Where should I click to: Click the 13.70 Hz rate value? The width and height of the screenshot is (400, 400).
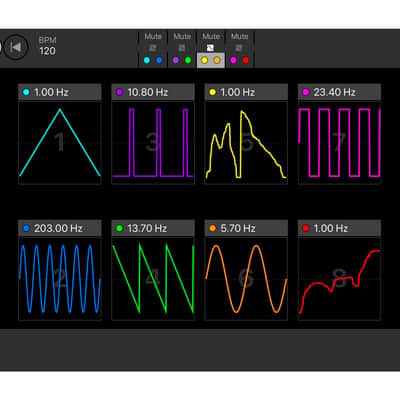tap(147, 228)
